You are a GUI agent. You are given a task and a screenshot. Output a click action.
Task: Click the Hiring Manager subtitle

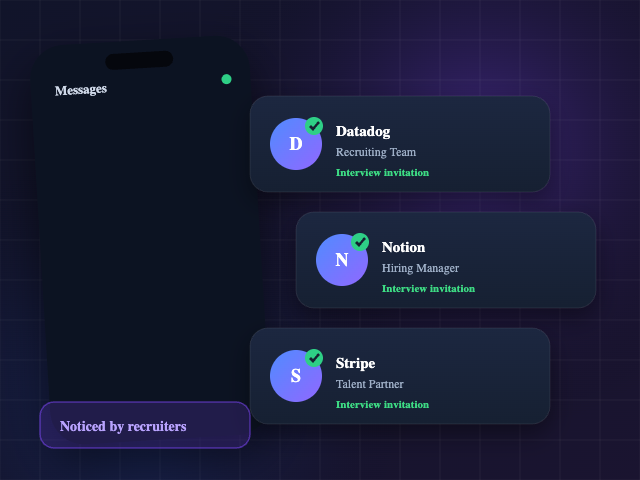420,268
